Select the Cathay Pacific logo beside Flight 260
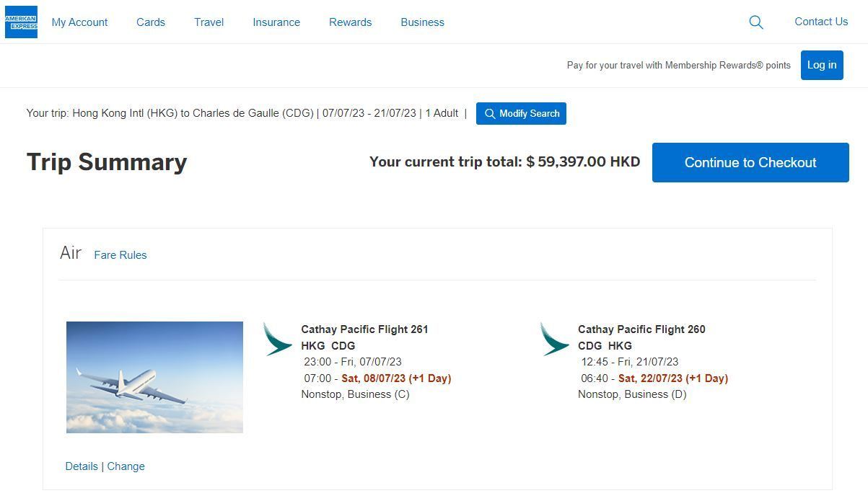Screen dimensions: 868x501 click(x=555, y=338)
